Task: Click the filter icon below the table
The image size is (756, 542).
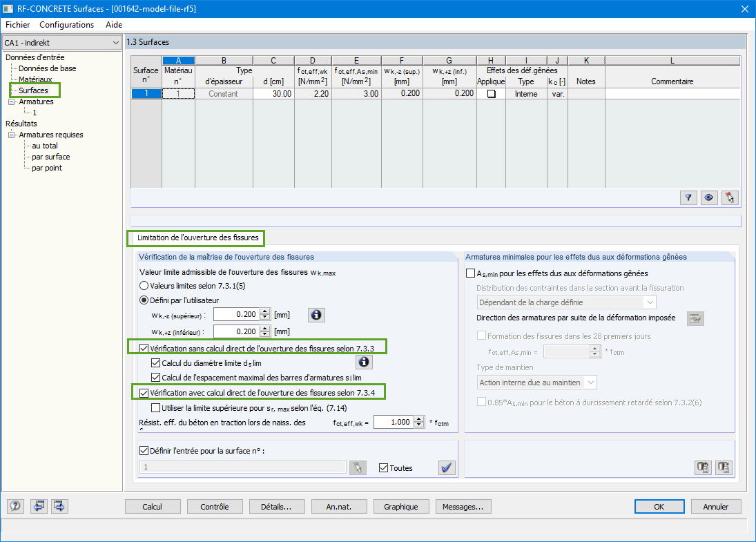Action: pyautogui.click(x=688, y=197)
